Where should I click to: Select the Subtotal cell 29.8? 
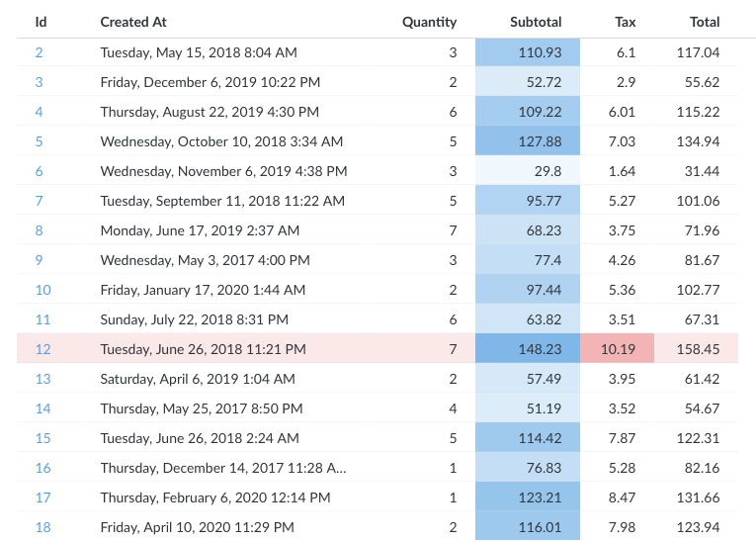coord(528,171)
